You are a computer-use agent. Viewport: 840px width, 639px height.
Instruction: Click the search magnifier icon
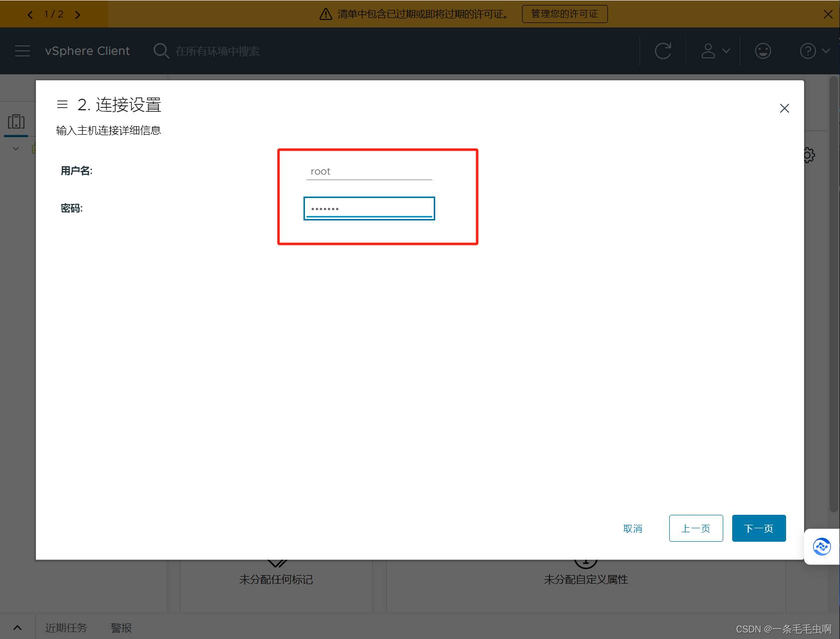[x=161, y=51]
